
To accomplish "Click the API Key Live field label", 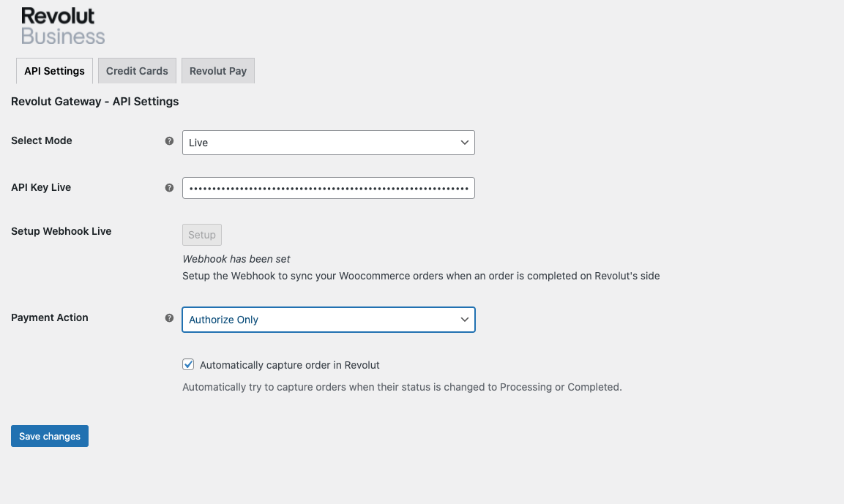I will (41, 187).
